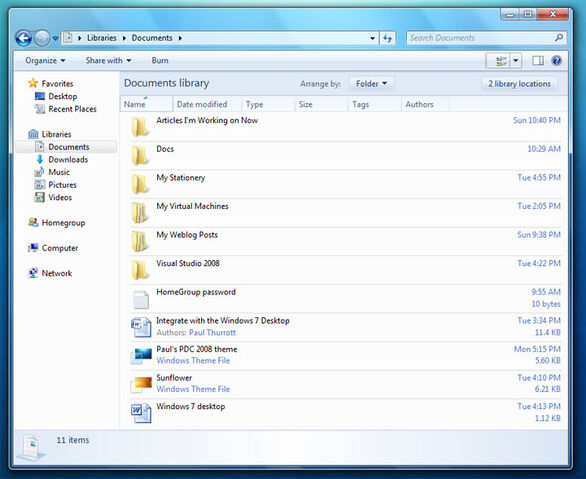The height and width of the screenshot is (479, 586).
Task: Click the Documents breadcrumb segment
Action: pos(152,38)
